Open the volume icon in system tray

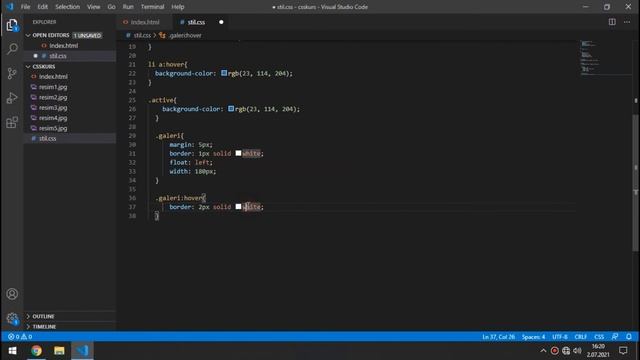point(577,351)
